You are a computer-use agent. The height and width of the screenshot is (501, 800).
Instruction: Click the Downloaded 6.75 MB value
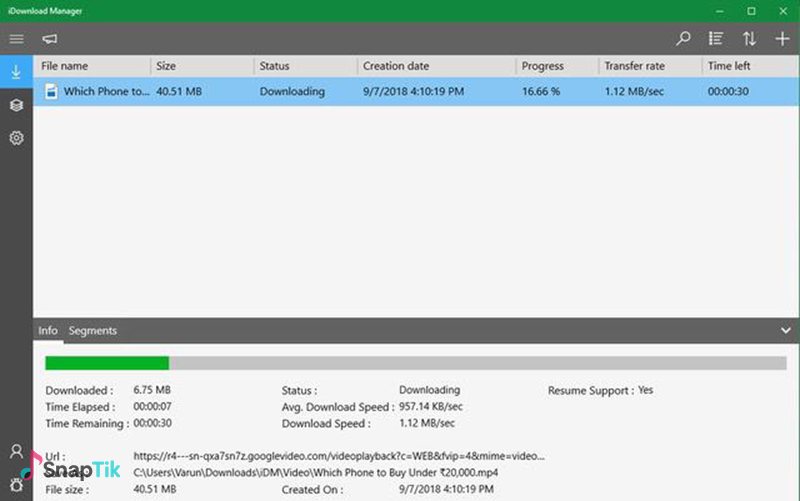pos(152,390)
